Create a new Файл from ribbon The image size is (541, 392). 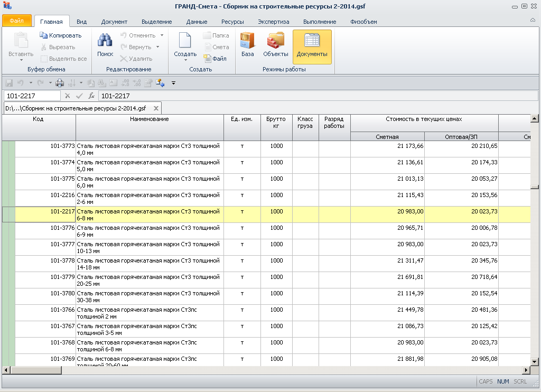pos(215,59)
